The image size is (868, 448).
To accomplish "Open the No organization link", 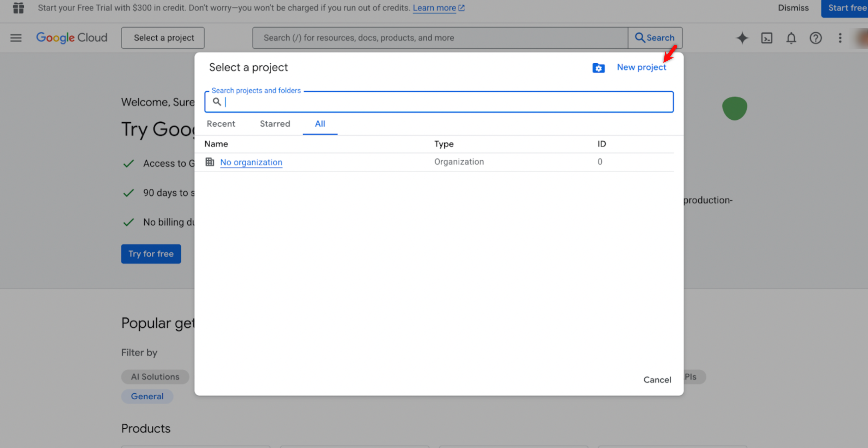I will tap(251, 162).
